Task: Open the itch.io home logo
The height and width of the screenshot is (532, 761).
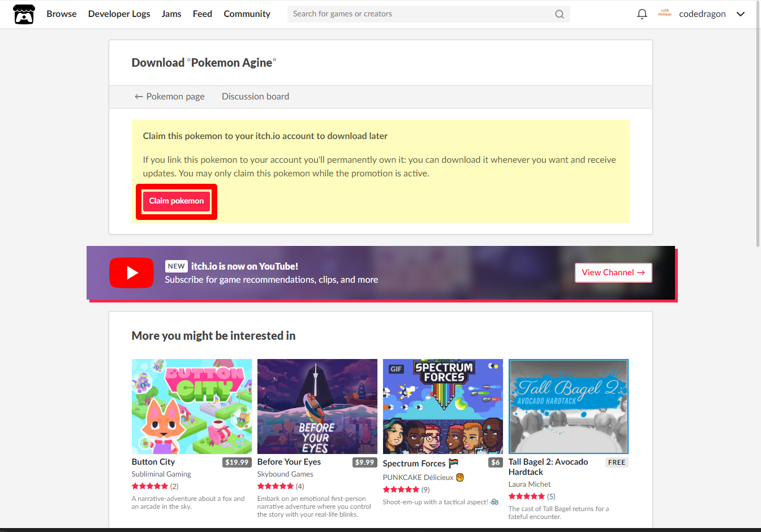Action: (24, 14)
